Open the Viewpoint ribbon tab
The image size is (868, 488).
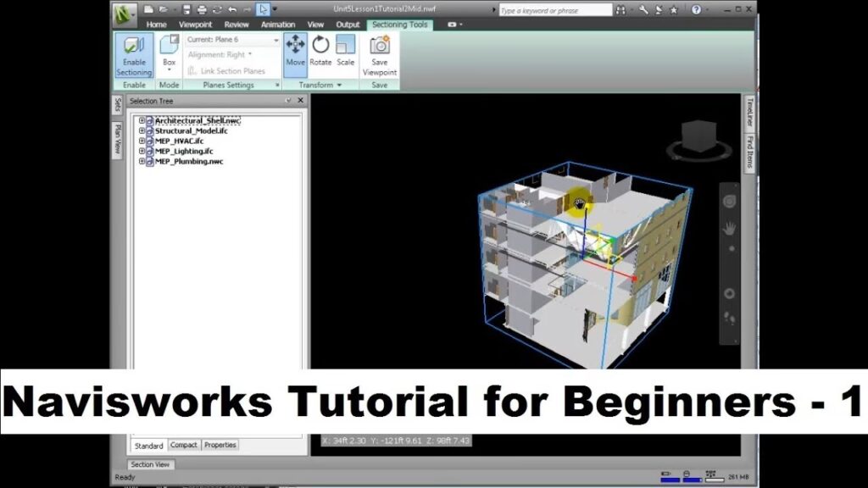coord(195,25)
